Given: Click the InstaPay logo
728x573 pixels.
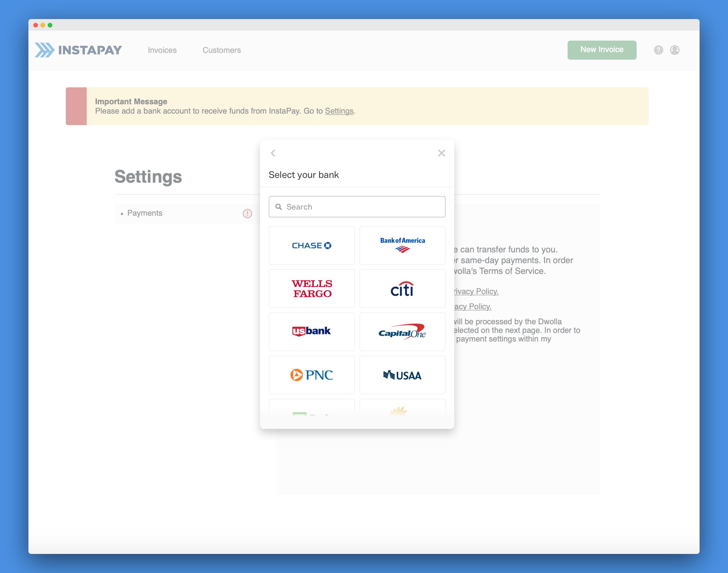Looking at the screenshot, I should point(78,50).
